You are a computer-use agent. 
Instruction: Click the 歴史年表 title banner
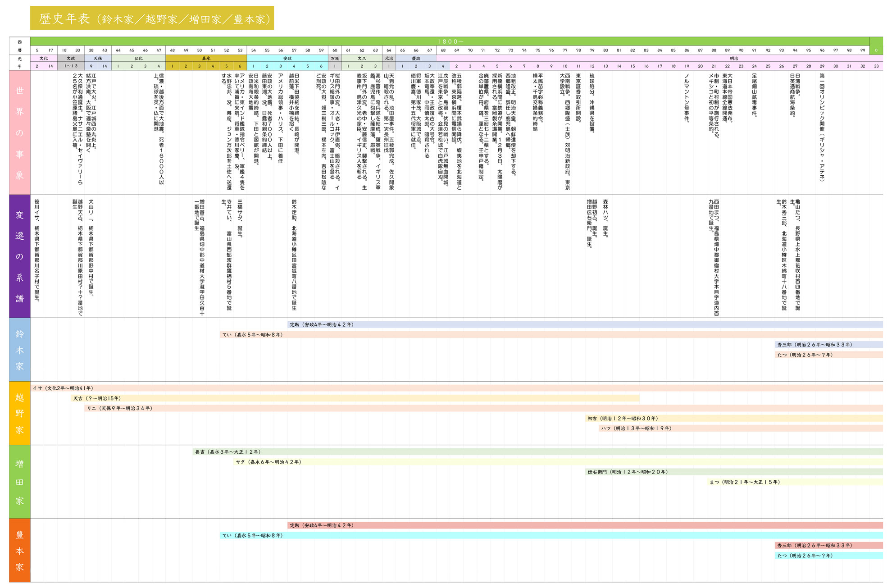(152, 18)
